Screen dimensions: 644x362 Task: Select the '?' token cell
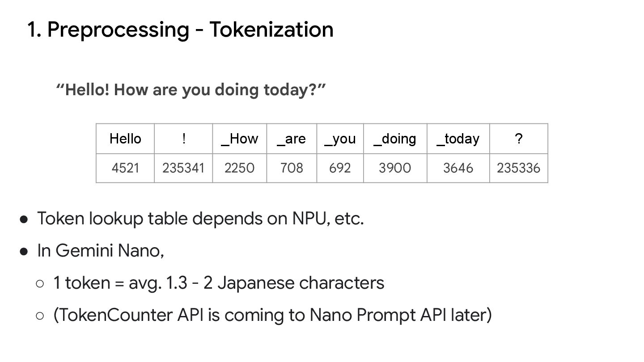pos(518,139)
